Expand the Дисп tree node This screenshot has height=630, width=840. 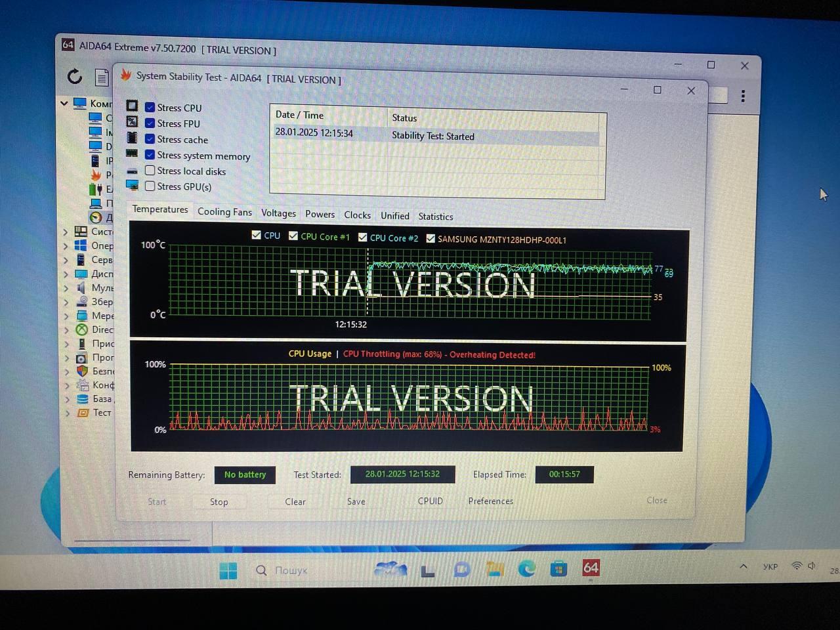pyautogui.click(x=66, y=274)
